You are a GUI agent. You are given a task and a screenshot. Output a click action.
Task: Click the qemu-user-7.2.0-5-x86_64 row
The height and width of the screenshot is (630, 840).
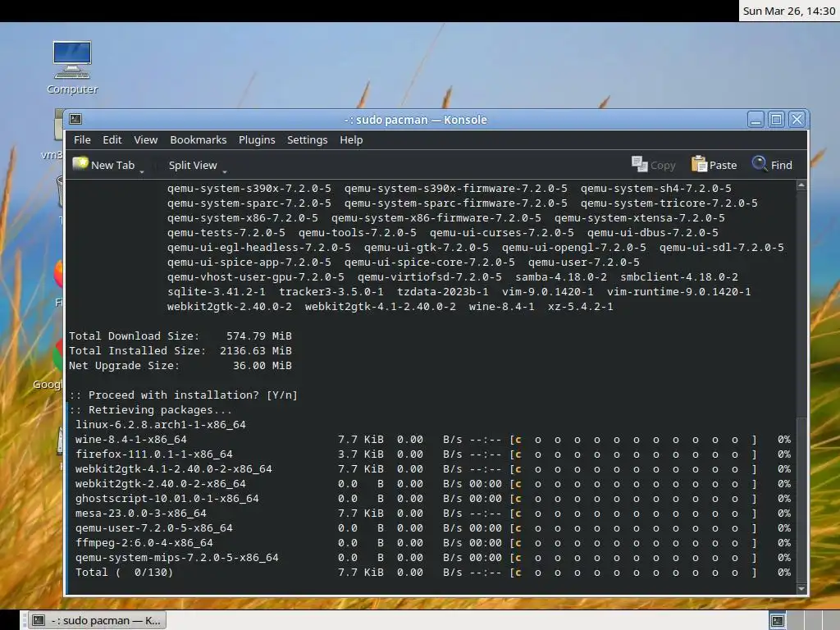click(433, 528)
